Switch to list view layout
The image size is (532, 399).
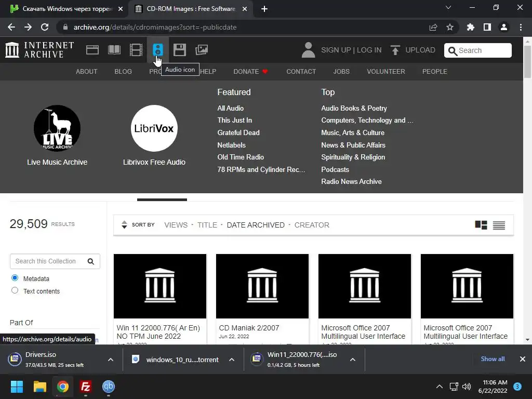[x=499, y=225]
